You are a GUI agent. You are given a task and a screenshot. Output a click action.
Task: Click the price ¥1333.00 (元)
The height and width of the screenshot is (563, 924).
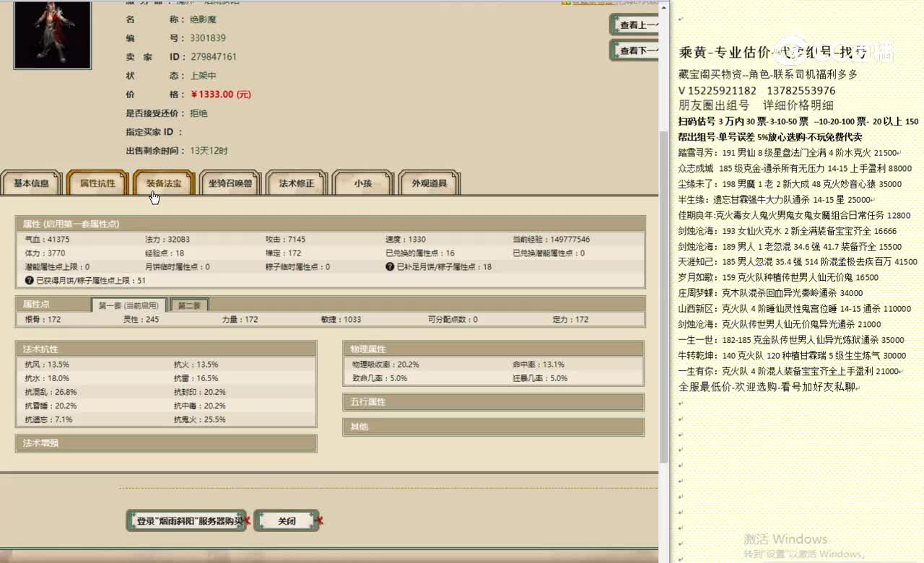[221, 94]
